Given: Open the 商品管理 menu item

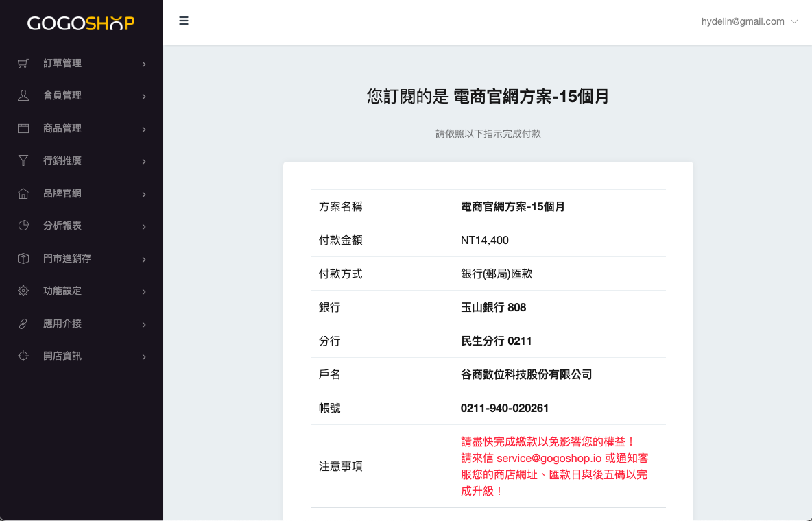Looking at the screenshot, I should (82, 128).
